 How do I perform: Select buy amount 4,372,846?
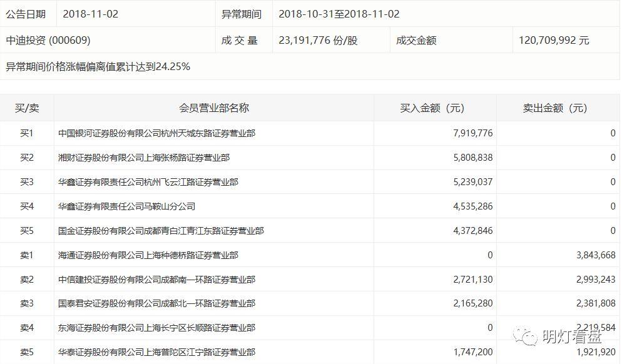point(473,231)
